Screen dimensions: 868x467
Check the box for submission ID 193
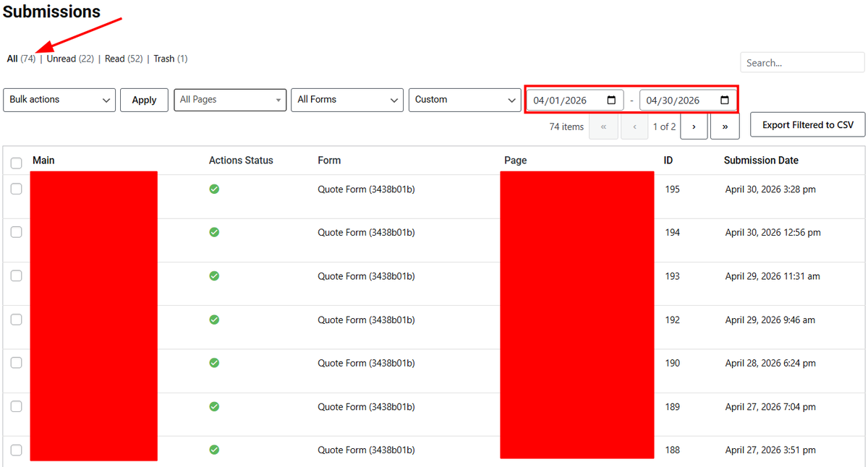click(16, 275)
